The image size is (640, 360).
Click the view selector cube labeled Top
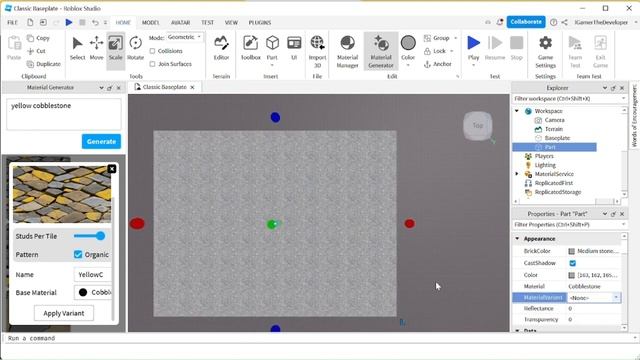point(478,126)
